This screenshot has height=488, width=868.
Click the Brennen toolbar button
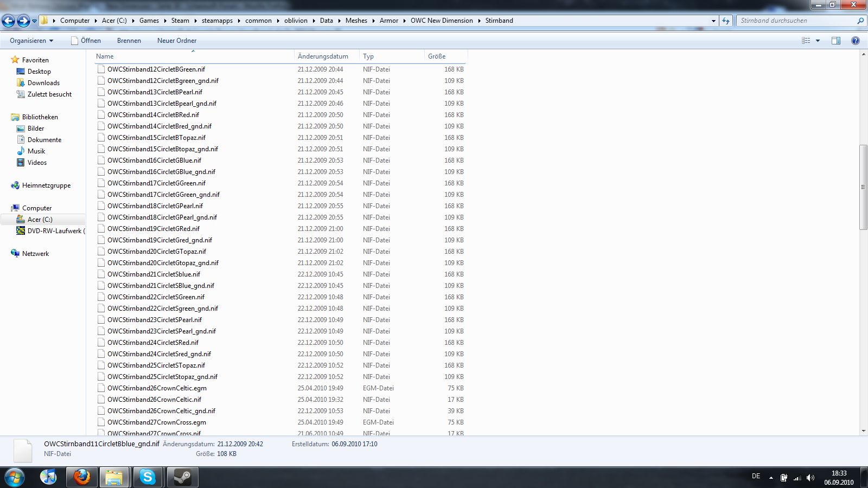click(129, 41)
